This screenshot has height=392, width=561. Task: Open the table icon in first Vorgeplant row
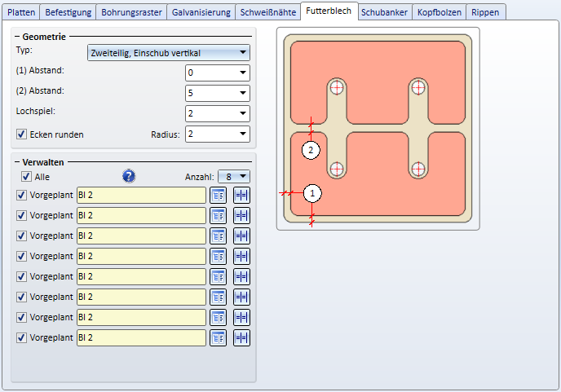point(218,195)
